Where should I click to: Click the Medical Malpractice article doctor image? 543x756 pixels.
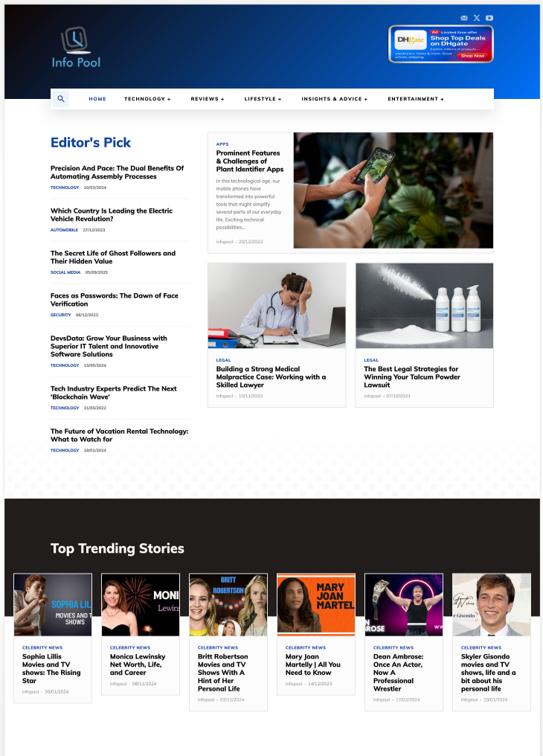[x=277, y=305]
